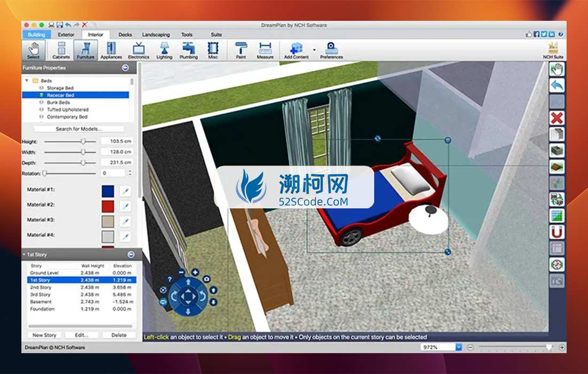Image resolution: width=588 pixels, height=374 pixels.
Task: Click the Material #2 red color swatch
Action: [x=108, y=206]
